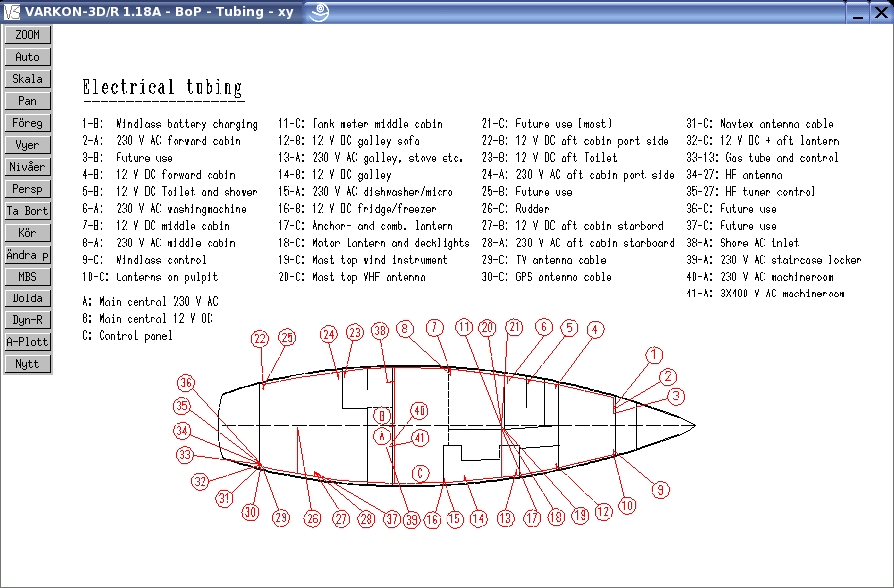Click text '10-C: Lanterns on pulpit'

click(x=150, y=277)
